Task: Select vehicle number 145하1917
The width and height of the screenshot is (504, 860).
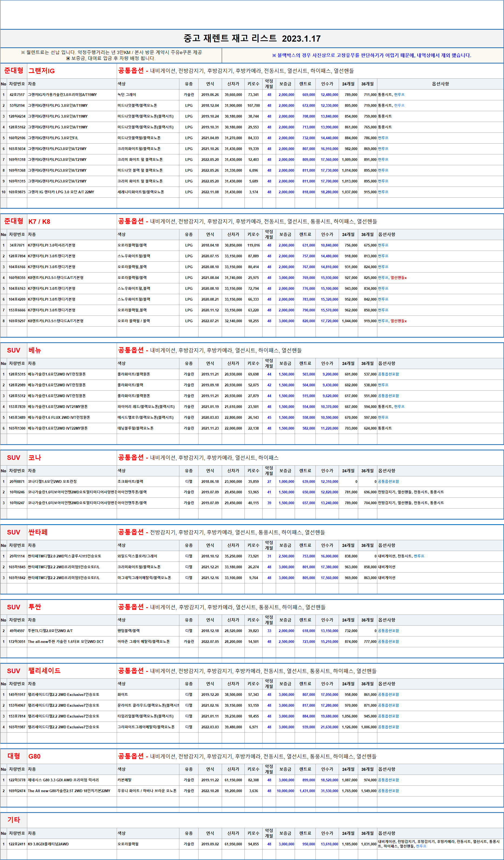Action: 17,695
